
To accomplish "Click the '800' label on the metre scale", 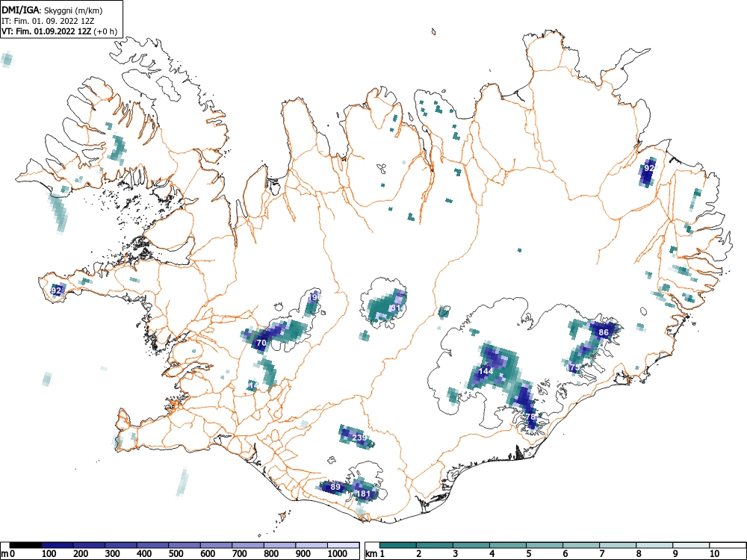I will (271, 554).
